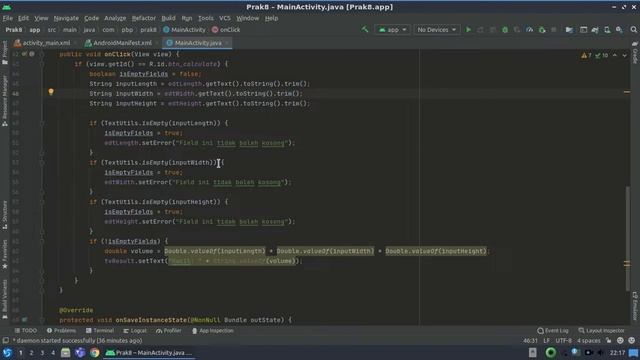The image size is (640, 360).
Task: Click the Prak8 breadcrumb
Action: [13, 30]
